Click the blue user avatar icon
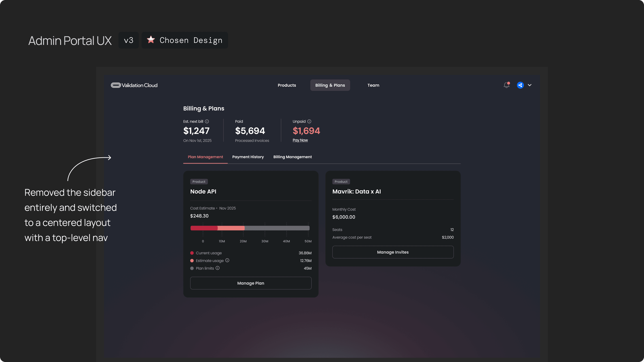 tap(520, 85)
